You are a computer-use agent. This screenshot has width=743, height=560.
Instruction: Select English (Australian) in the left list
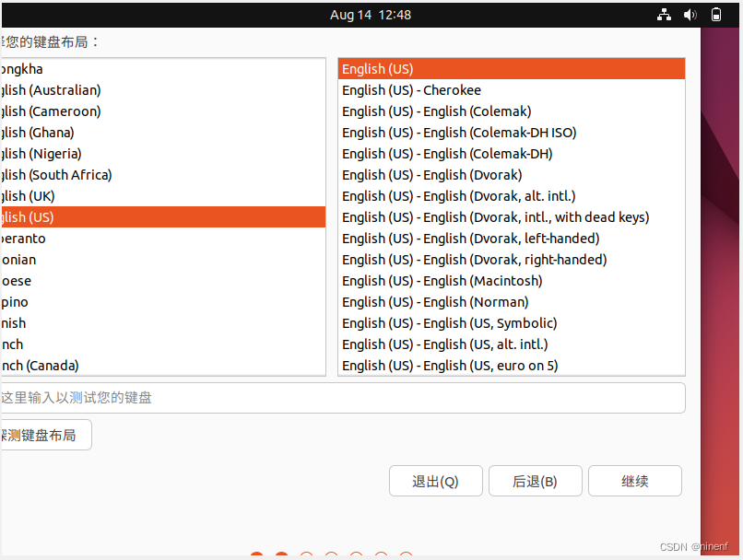(163, 90)
